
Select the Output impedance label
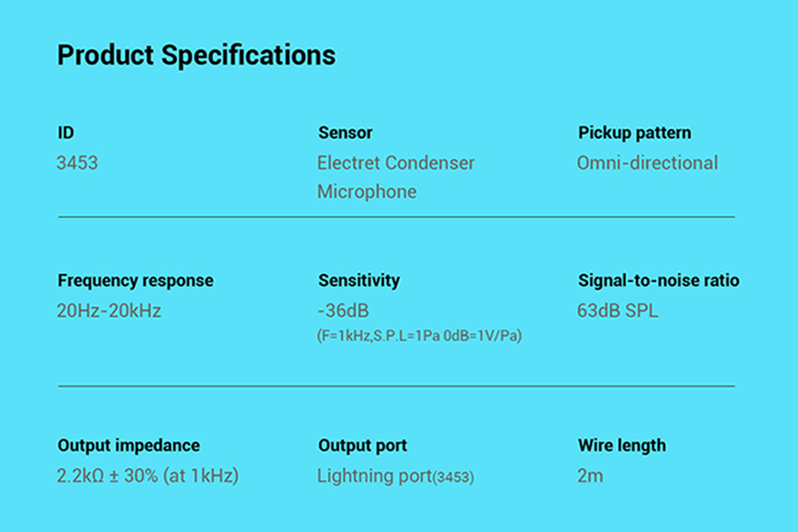tap(129, 445)
